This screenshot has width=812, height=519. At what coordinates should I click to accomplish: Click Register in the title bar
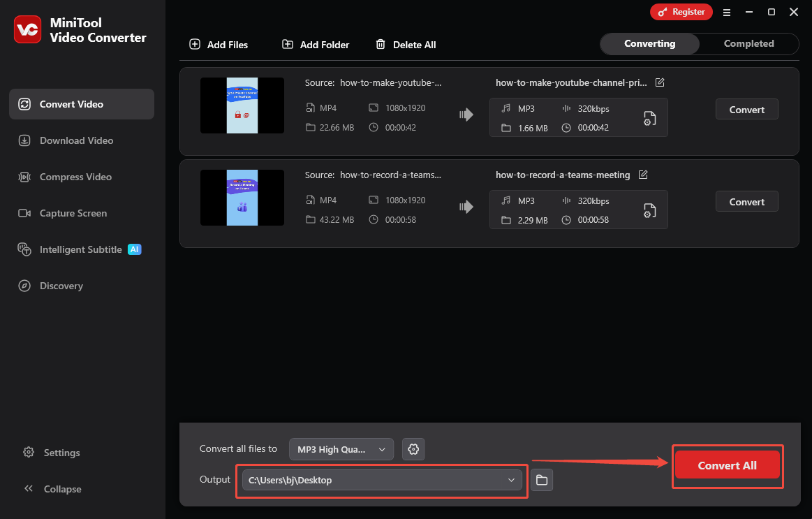tap(681, 12)
